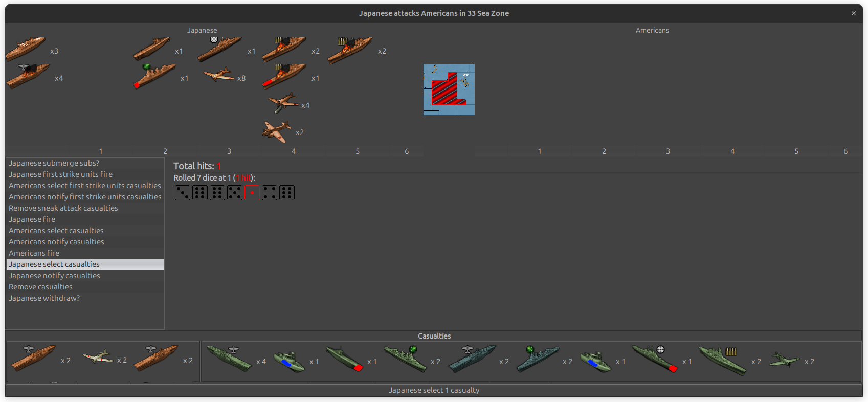This screenshot has width=868, height=402.
Task: Select 'Japanese submerge subs?' step
Action: click(85, 163)
